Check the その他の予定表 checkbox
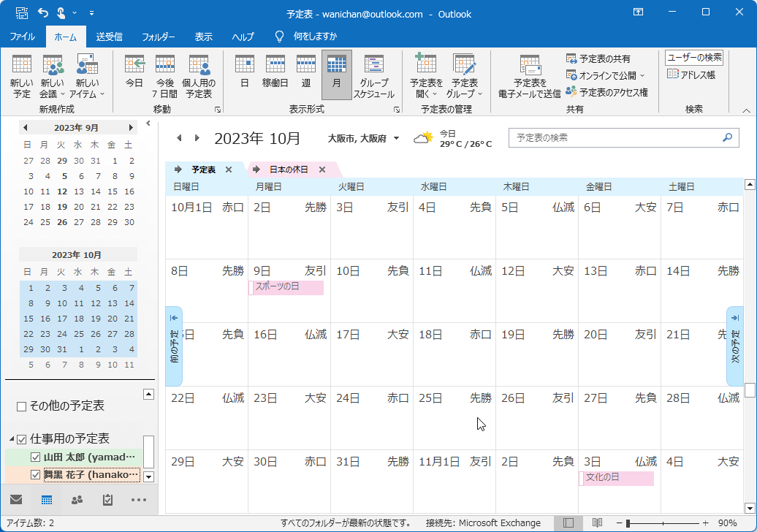The width and height of the screenshot is (757, 532). point(21,406)
